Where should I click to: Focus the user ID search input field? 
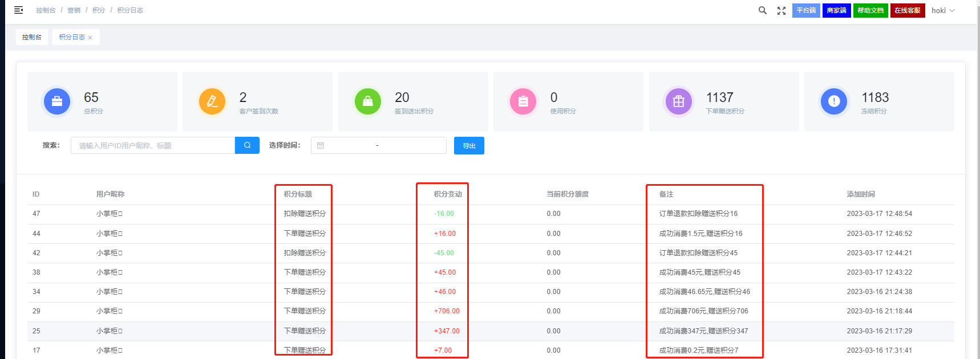pos(153,145)
